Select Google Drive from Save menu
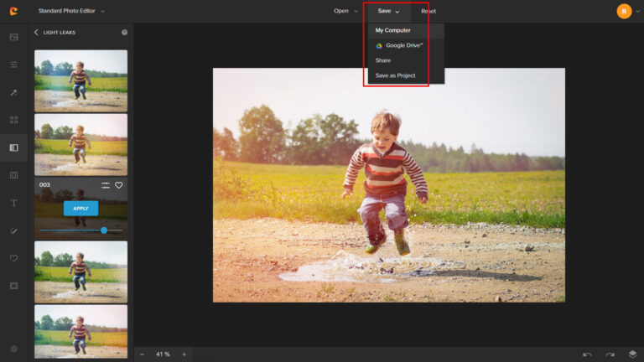The width and height of the screenshot is (644, 362). click(402, 45)
